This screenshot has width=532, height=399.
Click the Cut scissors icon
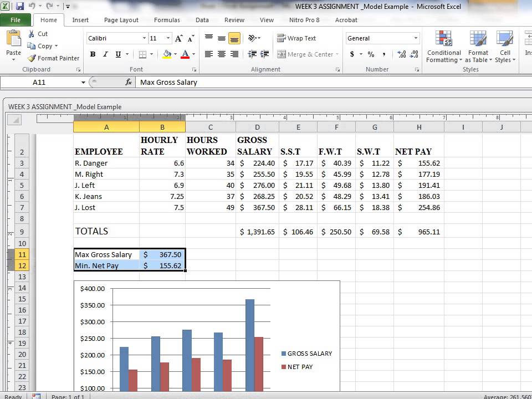(x=32, y=34)
